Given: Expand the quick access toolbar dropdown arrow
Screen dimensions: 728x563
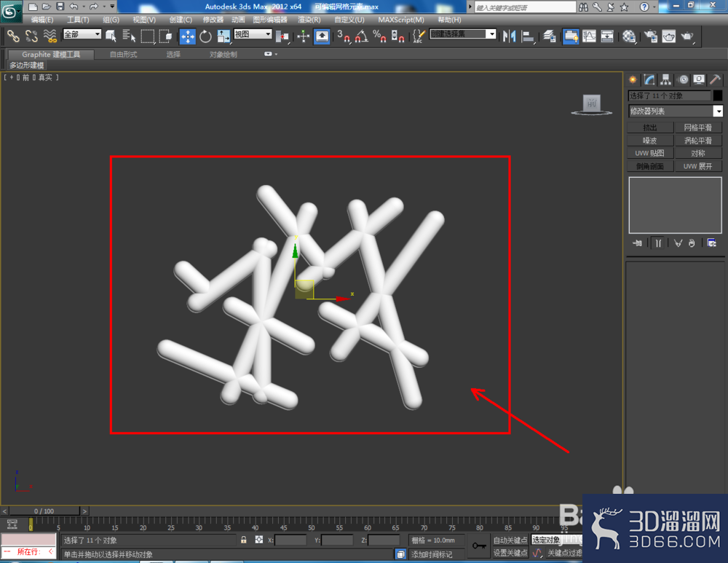Looking at the screenshot, I should pyautogui.click(x=112, y=7).
